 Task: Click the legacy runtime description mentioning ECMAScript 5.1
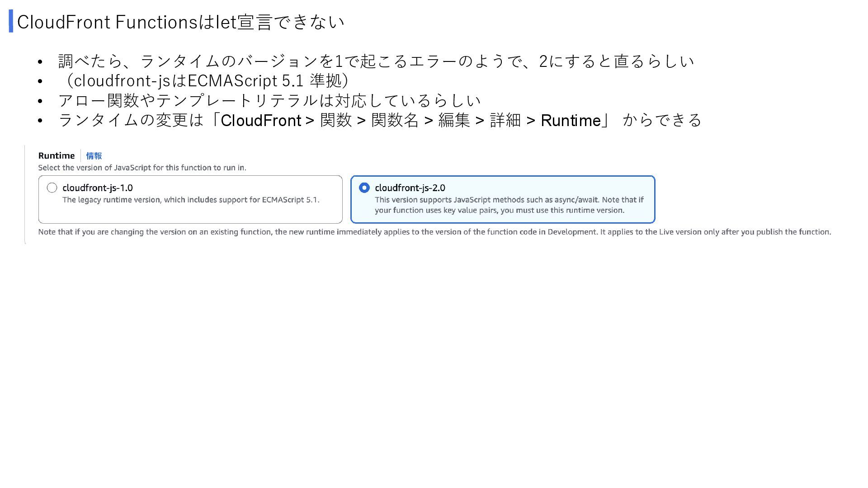pyautogui.click(x=191, y=200)
